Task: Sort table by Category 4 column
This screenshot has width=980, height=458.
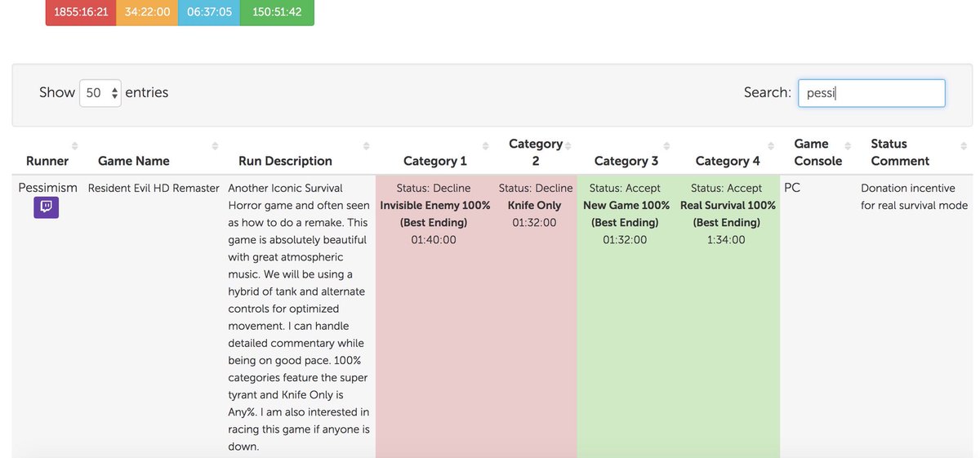Action: point(728,153)
